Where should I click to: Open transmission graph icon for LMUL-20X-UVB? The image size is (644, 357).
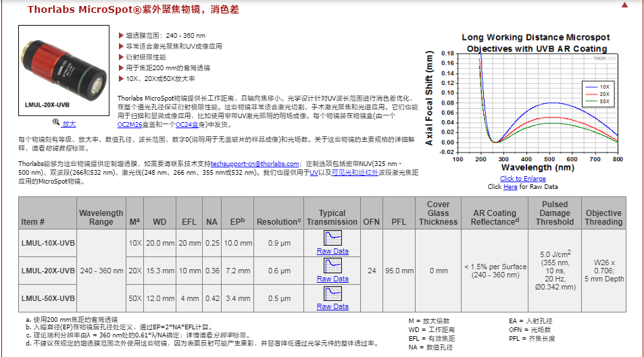pyautogui.click(x=332, y=266)
